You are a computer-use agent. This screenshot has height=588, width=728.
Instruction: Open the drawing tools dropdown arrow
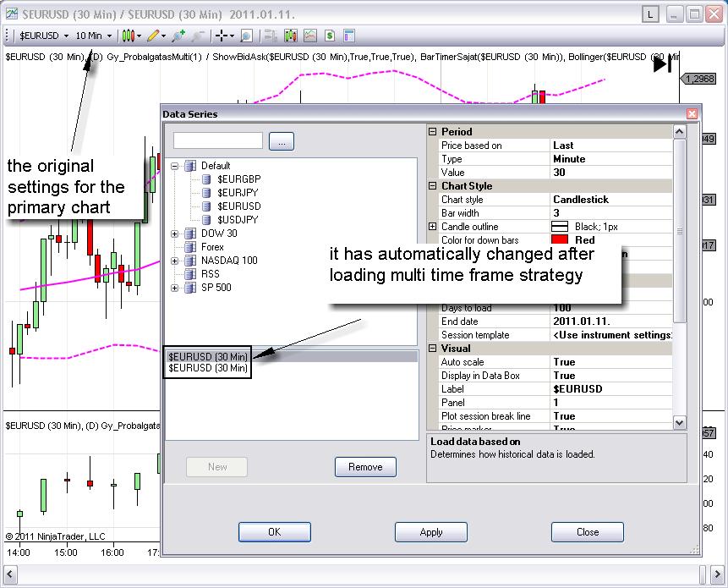click(x=163, y=36)
